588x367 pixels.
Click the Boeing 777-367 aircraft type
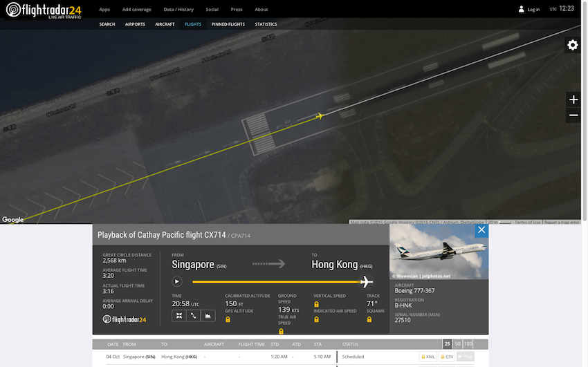click(414, 290)
